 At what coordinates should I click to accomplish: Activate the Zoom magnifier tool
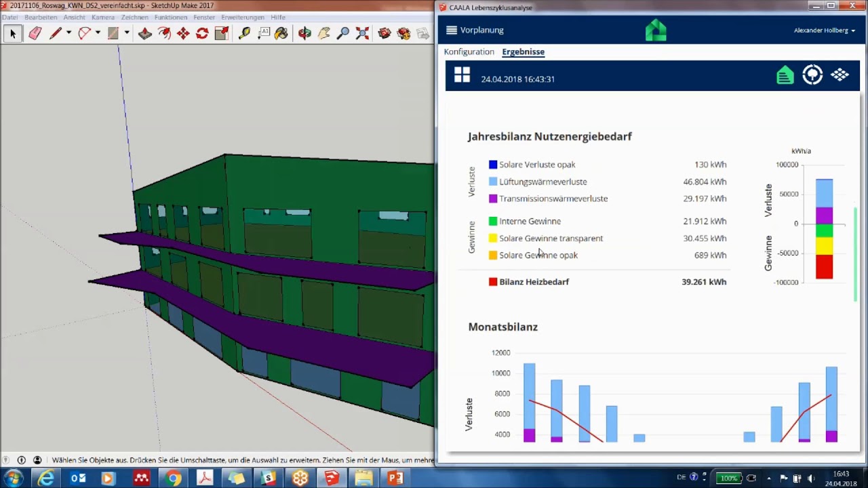point(343,33)
